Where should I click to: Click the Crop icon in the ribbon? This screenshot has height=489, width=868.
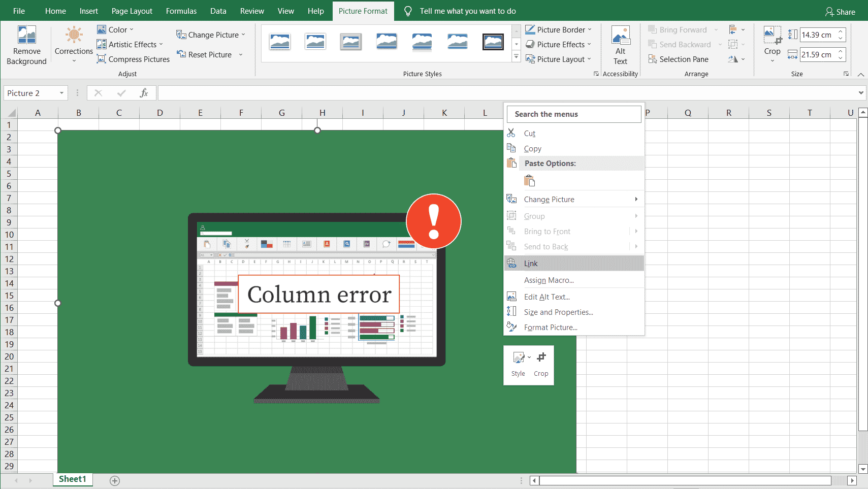pos(772,37)
